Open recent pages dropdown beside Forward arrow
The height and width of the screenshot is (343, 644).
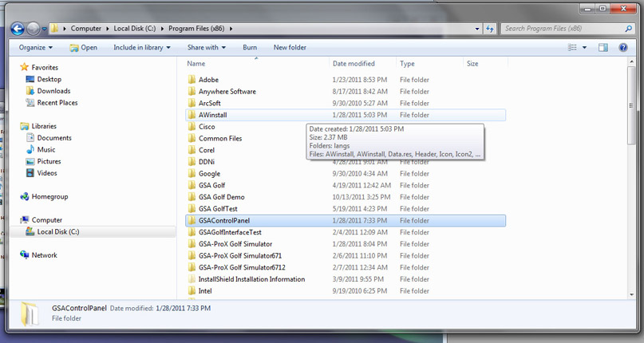[44, 30]
